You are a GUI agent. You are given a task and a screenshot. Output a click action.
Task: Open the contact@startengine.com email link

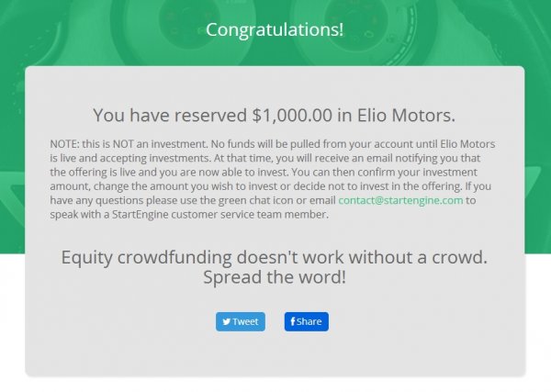[x=400, y=200]
